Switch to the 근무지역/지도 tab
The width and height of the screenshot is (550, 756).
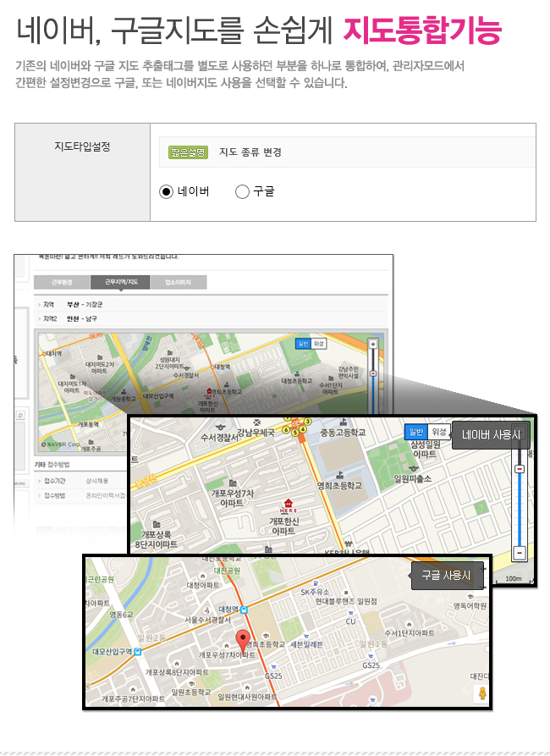point(120,282)
